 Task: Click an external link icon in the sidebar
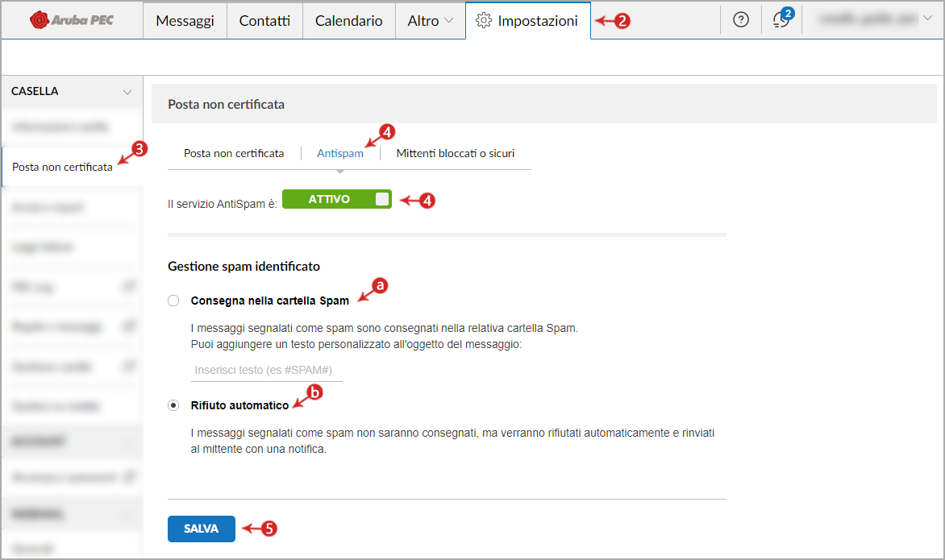127,286
